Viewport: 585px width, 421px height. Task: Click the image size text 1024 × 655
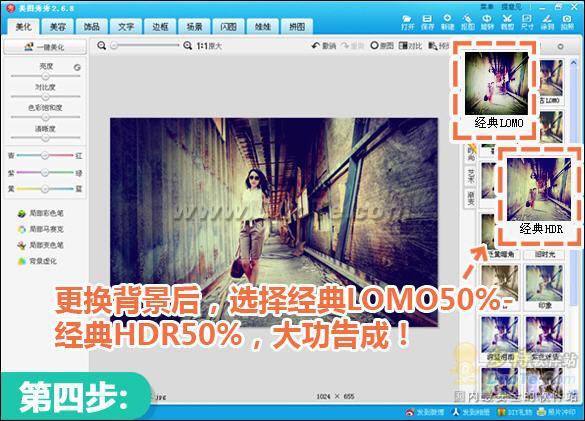[335, 396]
